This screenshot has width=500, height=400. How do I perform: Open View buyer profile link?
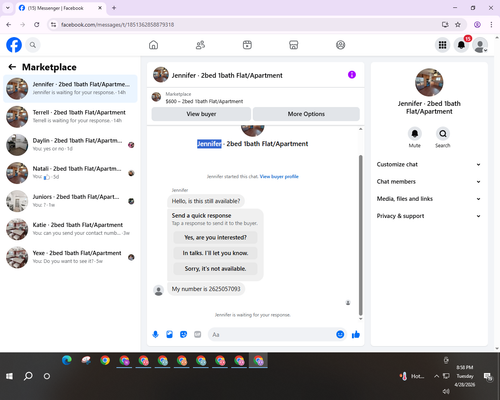tap(279, 176)
